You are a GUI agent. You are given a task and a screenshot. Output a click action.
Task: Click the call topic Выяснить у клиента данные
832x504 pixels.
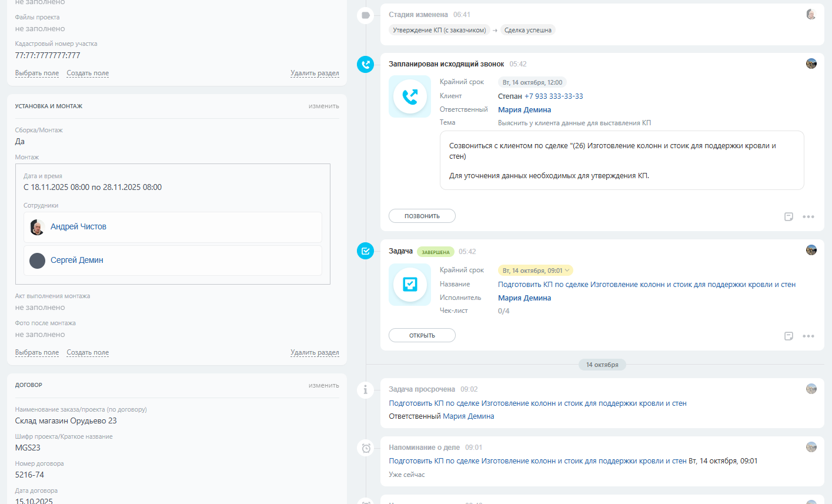tap(574, 123)
